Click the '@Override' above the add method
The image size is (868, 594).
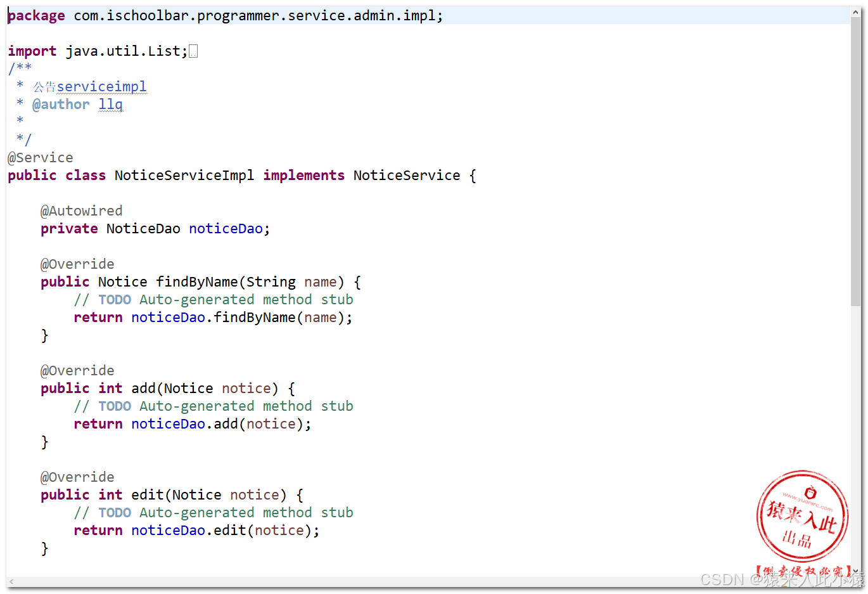coord(77,371)
